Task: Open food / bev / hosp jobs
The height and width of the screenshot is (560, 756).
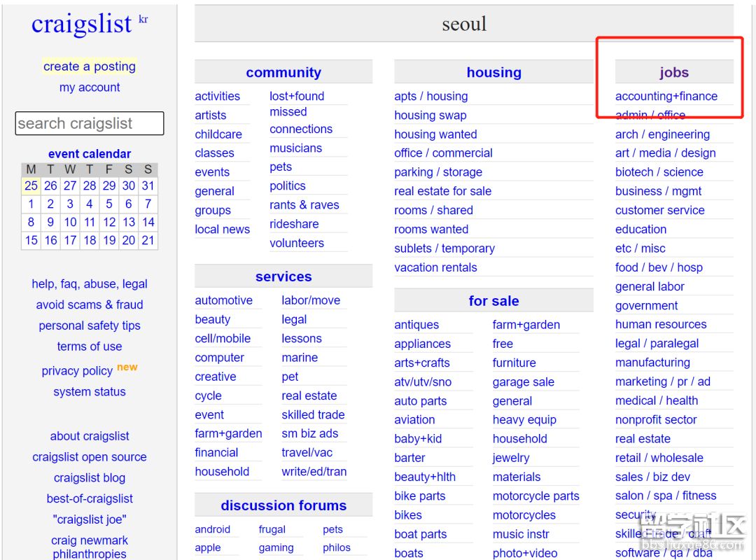Action: tap(659, 267)
